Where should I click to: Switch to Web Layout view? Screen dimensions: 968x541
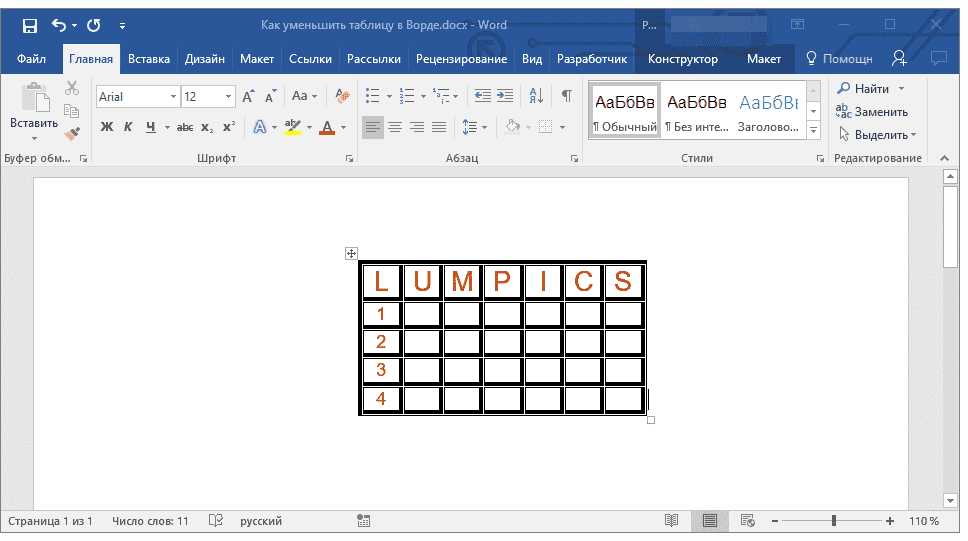pyautogui.click(x=748, y=521)
